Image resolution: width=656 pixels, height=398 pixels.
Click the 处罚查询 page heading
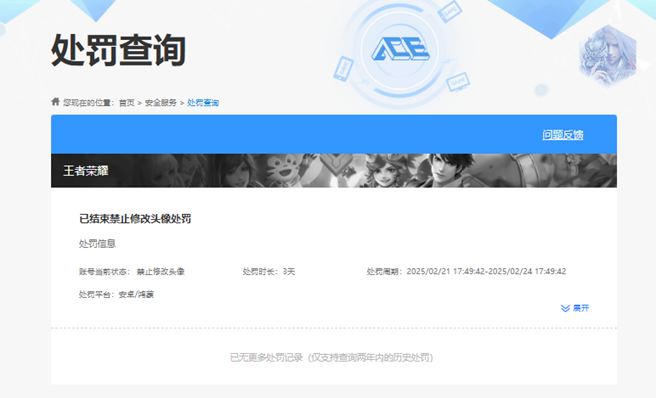(x=118, y=51)
